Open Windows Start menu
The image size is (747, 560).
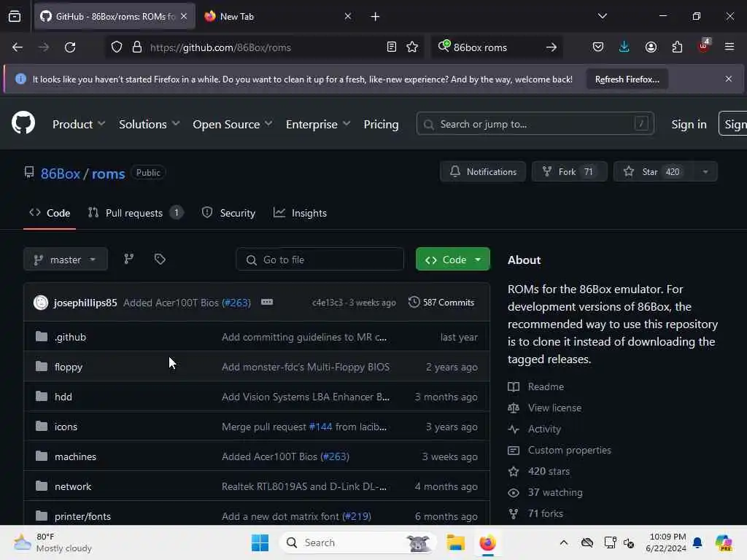click(260, 542)
